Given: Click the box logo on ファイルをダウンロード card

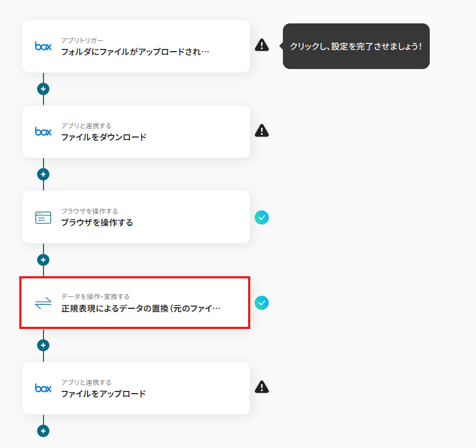Looking at the screenshot, I should [43, 132].
